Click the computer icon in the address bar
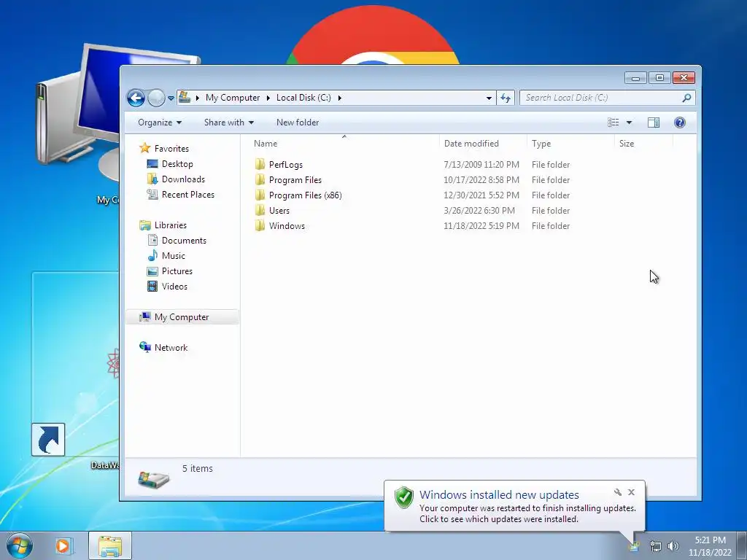The height and width of the screenshot is (560, 747). point(185,98)
